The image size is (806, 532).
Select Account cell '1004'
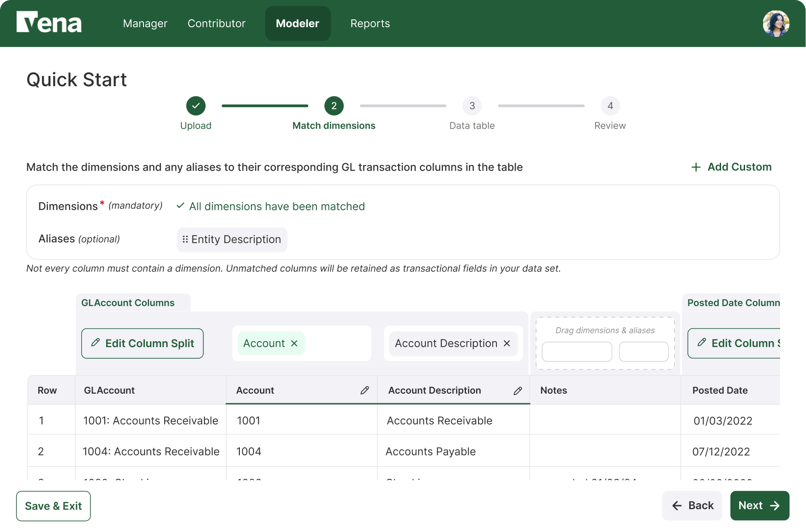[301, 451]
